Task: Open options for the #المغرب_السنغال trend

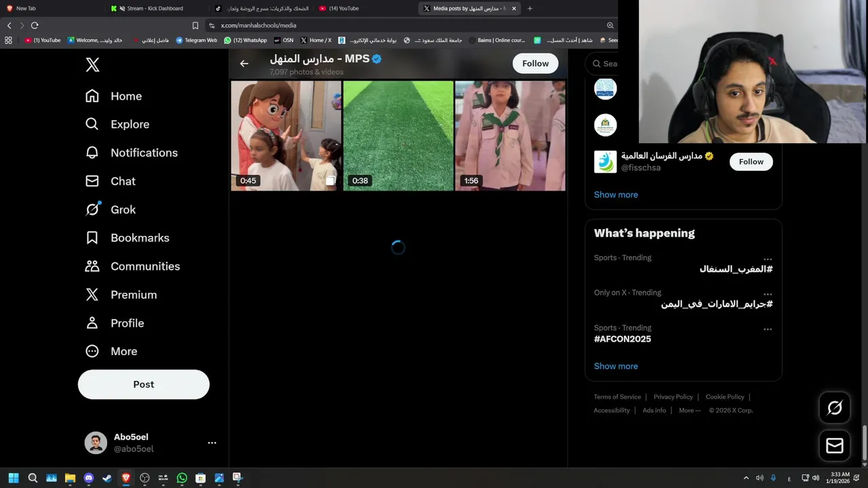Action: point(768,259)
